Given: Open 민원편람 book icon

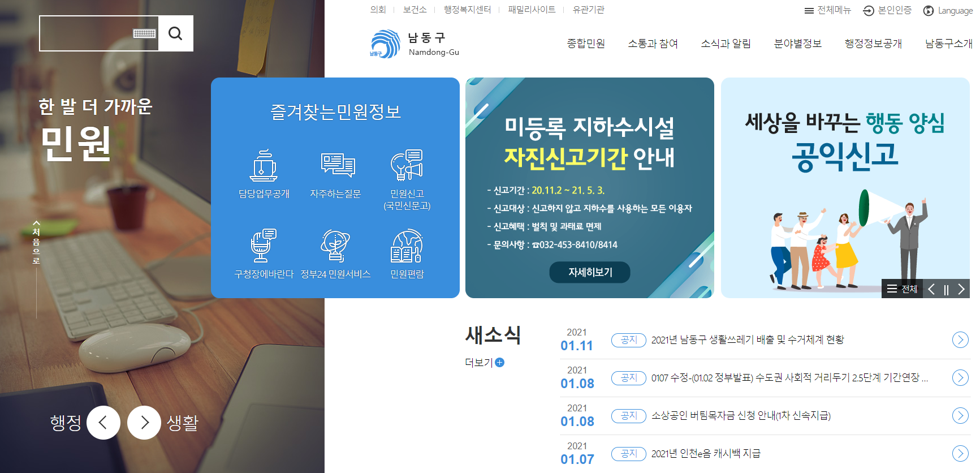Looking at the screenshot, I should pyautogui.click(x=407, y=246).
